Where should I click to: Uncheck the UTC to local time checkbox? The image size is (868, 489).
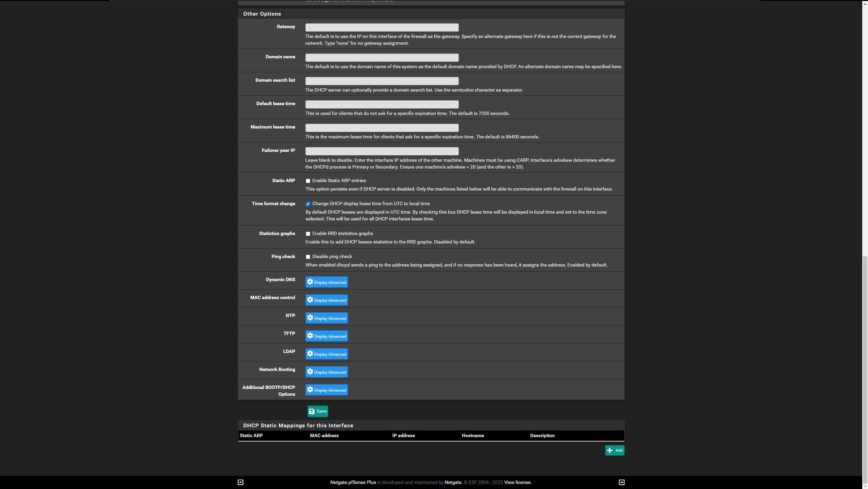click(308, 204)
